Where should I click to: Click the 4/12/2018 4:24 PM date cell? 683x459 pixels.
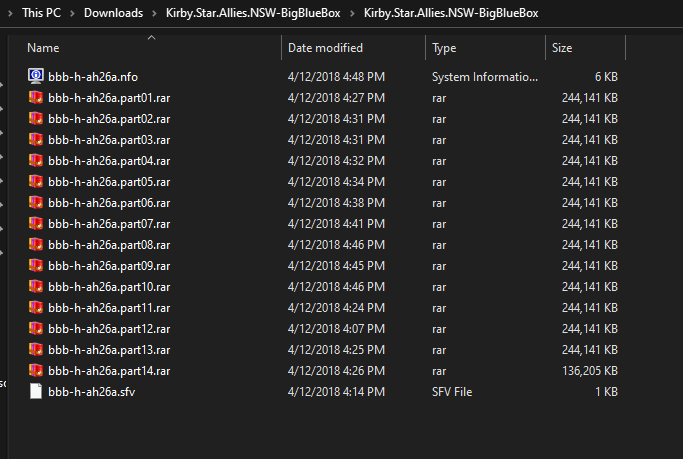pyautogui.click(x=336, y=308)
